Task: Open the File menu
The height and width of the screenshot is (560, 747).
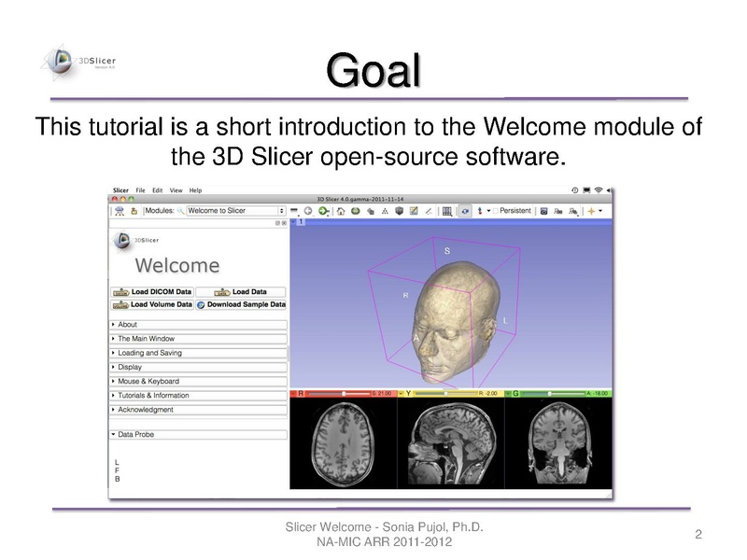Action: coord(141,190)
